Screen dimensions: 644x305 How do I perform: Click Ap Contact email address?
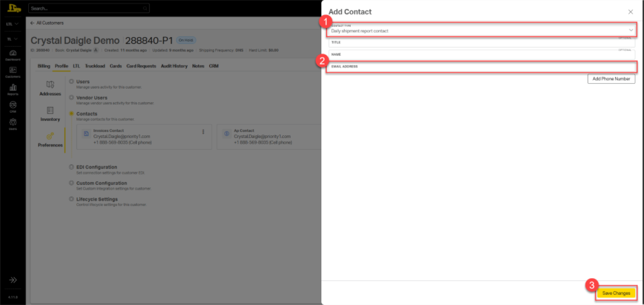click(x=262, y=137)
